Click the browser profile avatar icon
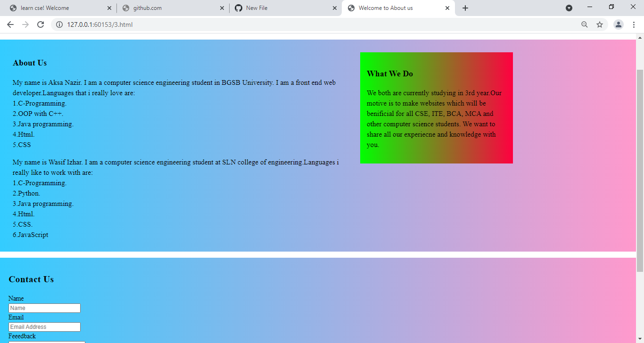Screen dimensions: 644x343 (618, 24)
